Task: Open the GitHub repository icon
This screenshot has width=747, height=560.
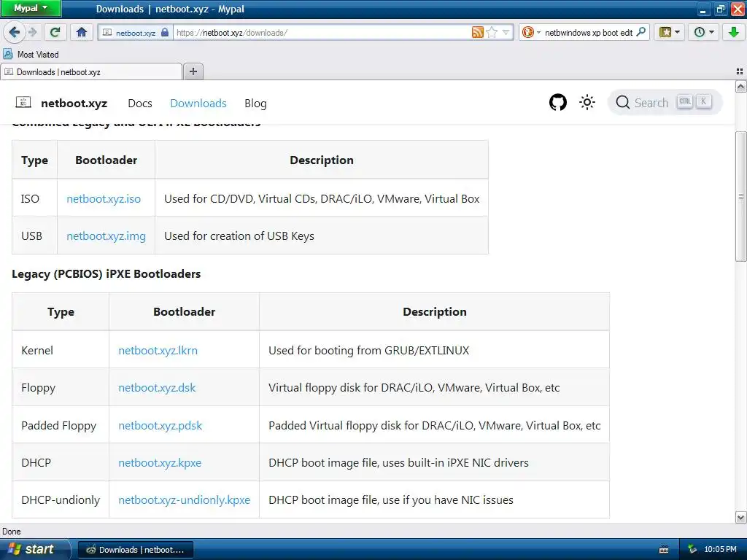Action: (x=558, y=102)
